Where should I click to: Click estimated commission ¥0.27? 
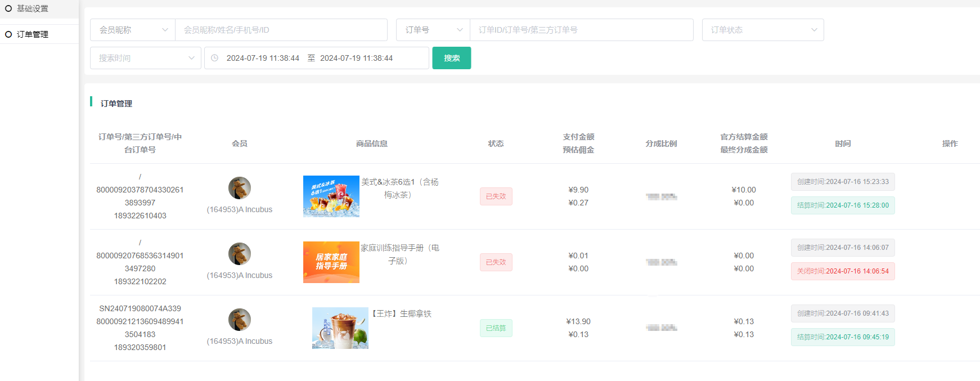pos(578,203)
